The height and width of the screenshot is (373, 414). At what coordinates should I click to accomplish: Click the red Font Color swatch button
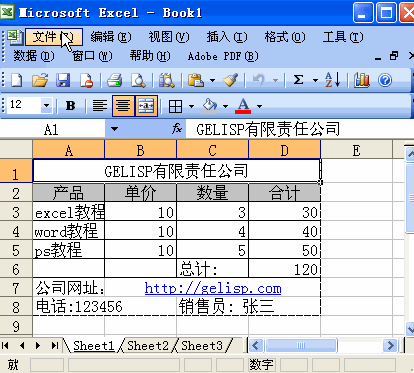pyautogui.click(x=243, y=106)
